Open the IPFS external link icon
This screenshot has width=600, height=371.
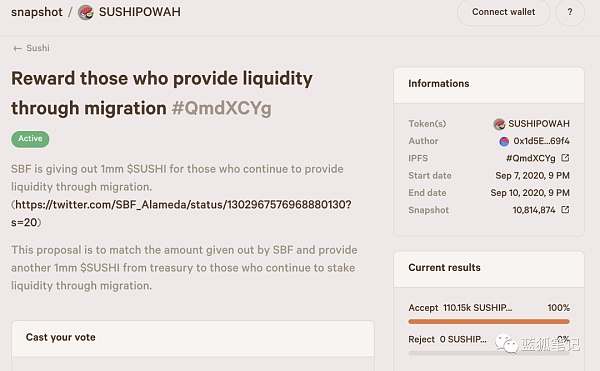(565, 158)
